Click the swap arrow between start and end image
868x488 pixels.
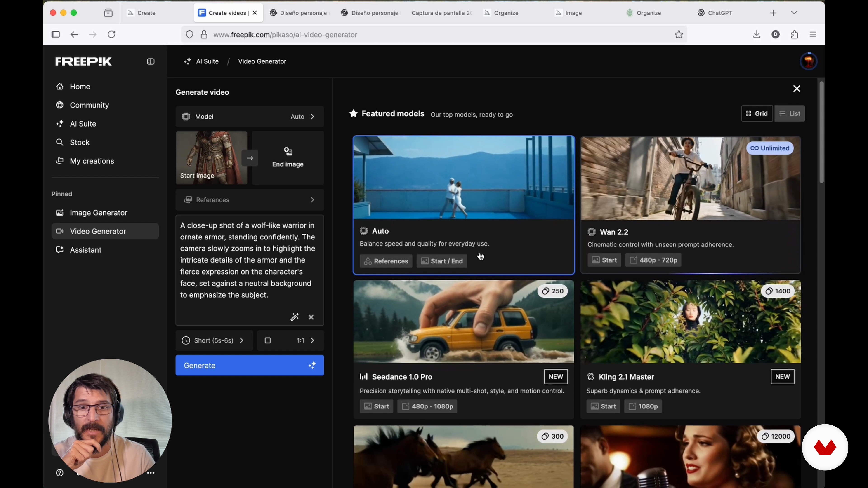pos(250,158)
